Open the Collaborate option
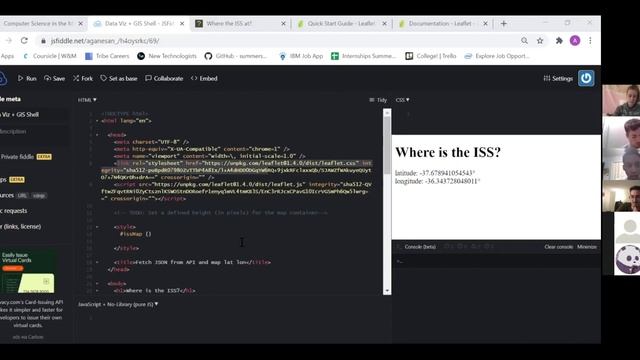This screenshot has width=640, height=360. pos(164,78)
